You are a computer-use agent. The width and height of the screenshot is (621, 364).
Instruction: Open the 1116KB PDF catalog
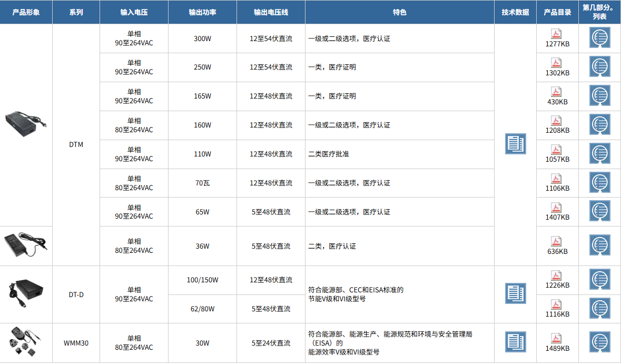pos(556,304)
